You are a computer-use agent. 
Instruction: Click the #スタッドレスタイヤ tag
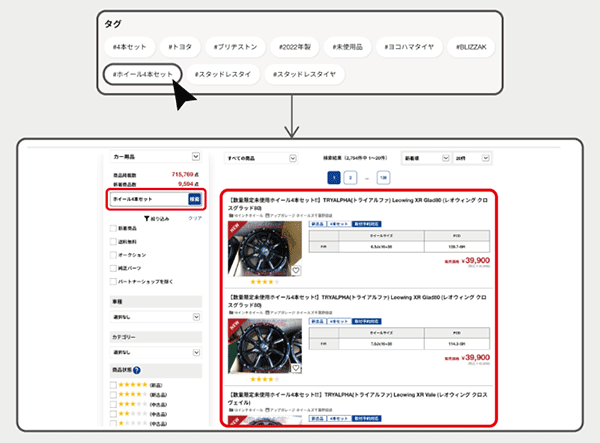(x=304, y=74)
